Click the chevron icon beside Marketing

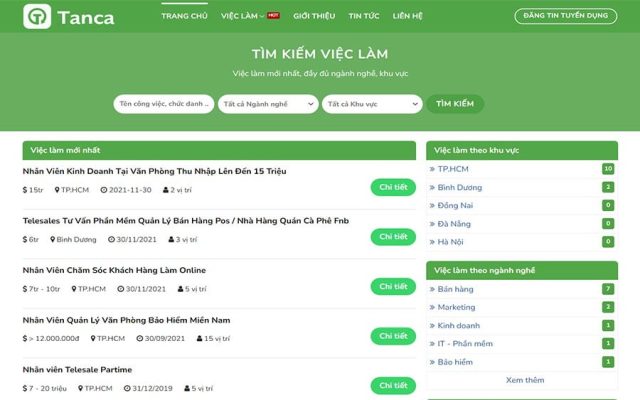[x=432, y=307]
